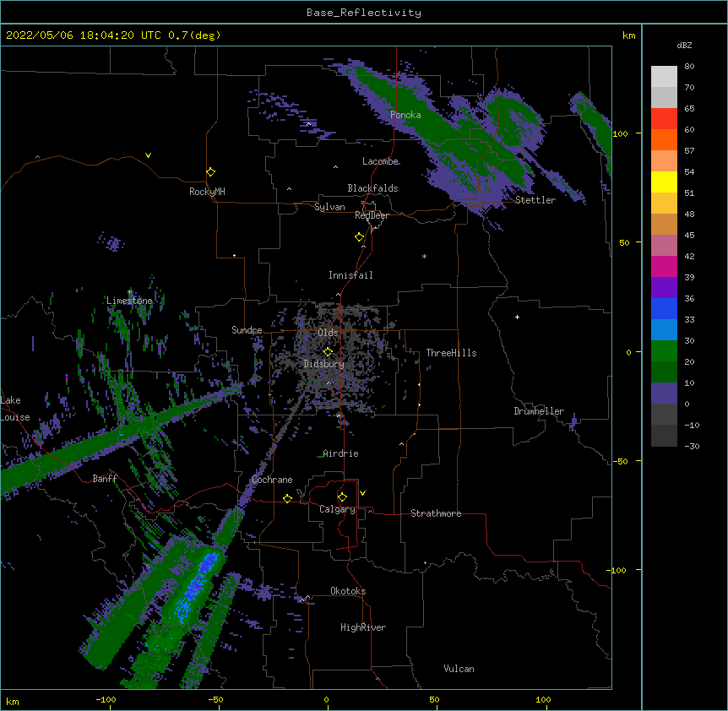Click the dBZ legend heading

[684, 45]
